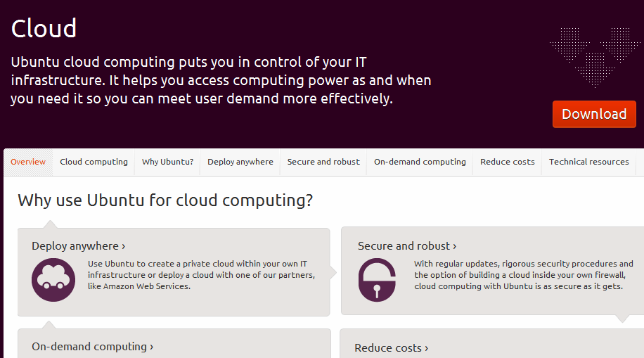644x358 pixels.
Task: Click the Secure and robust description text
Action: point(523,275)
